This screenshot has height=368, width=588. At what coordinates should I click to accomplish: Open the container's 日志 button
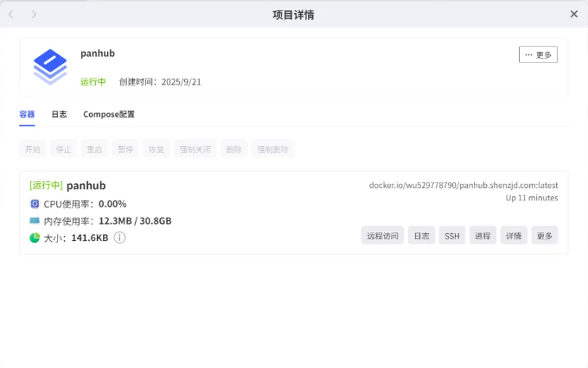tap(421, 235)
